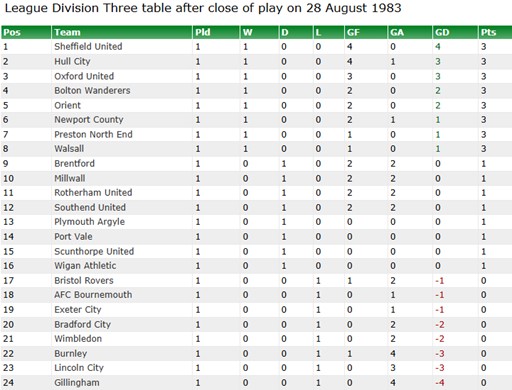The image size is (512, 390).
Task: Click Plymouth Argyle in the table
Action: coord(89,222)
